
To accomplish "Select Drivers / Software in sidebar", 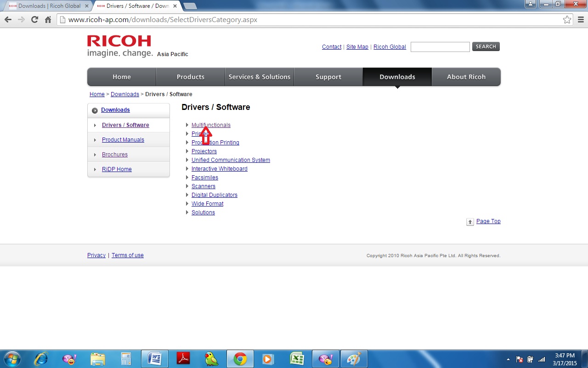I will coord(125,125).
